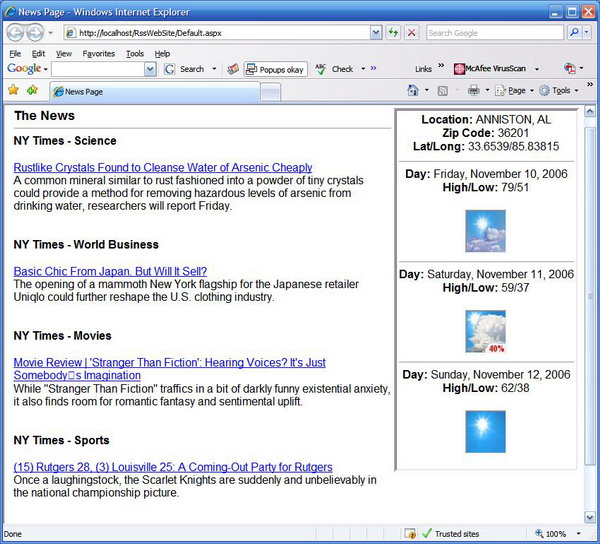Open Rustlike Crystals arsenic article link

(x=163, y=168)
